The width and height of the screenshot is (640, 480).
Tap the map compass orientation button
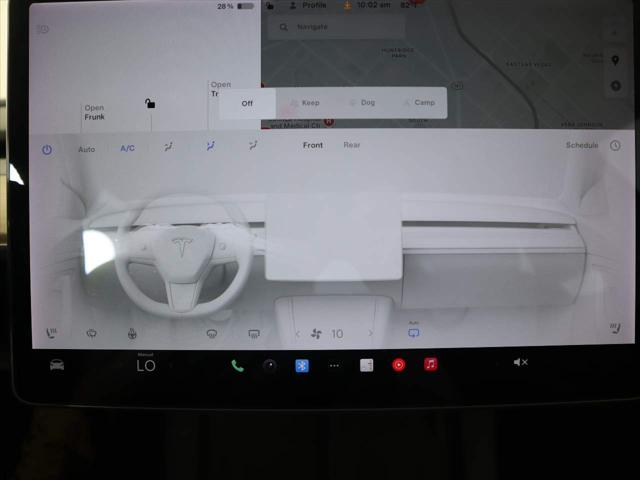coord(616,86)
